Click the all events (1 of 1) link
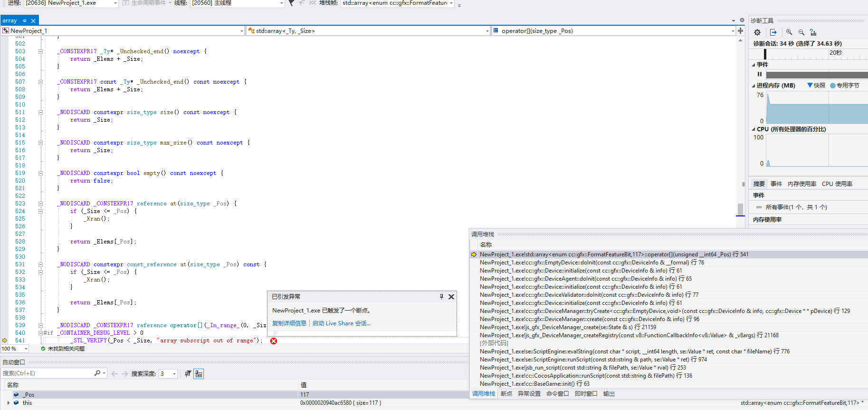Screen dimensions: 868x410 [796, 207]
